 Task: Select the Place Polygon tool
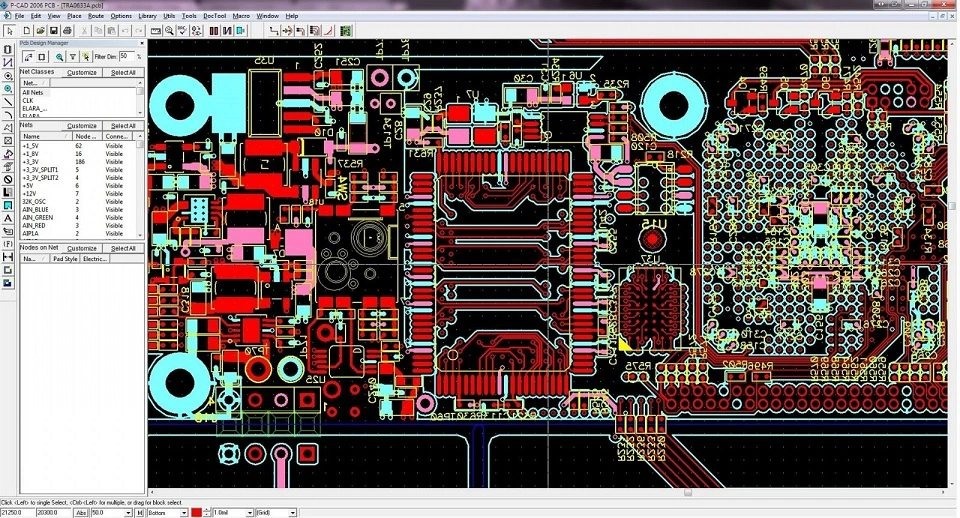click(x=8, y=127)
